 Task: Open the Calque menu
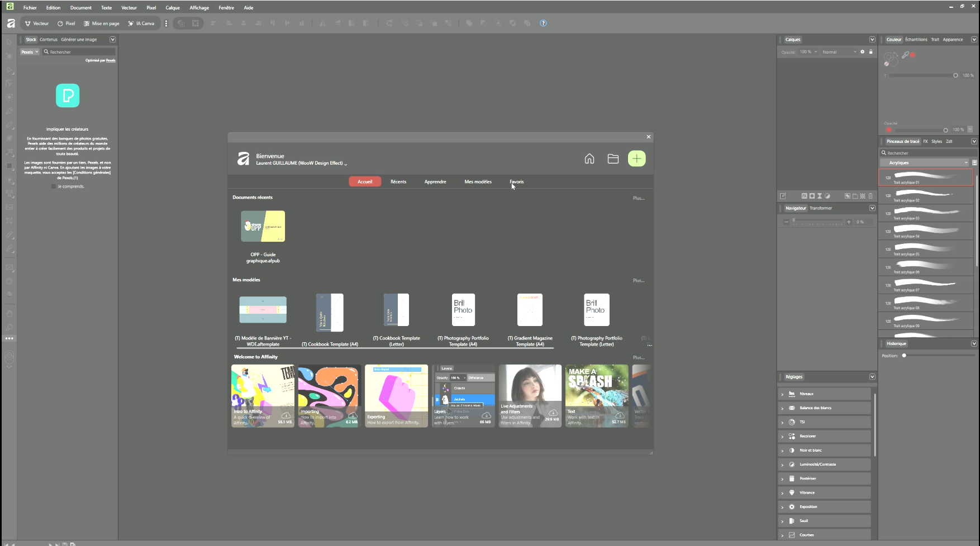[x=173, y=8]
